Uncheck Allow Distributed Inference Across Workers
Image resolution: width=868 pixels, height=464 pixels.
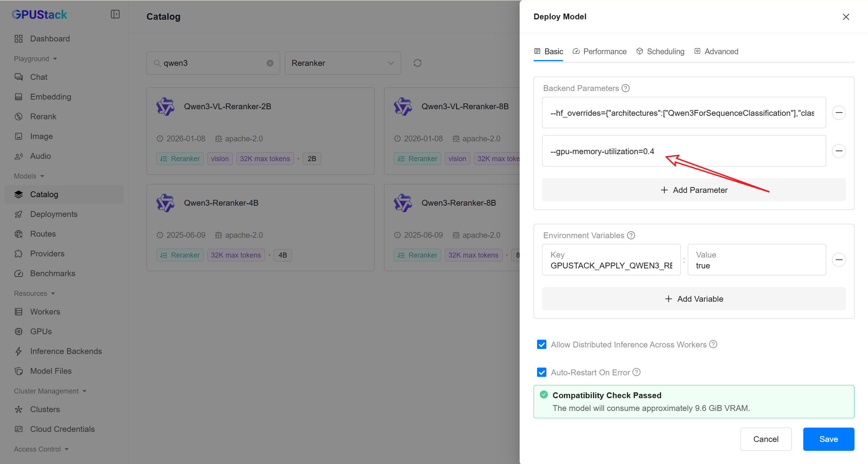point(542,345)
